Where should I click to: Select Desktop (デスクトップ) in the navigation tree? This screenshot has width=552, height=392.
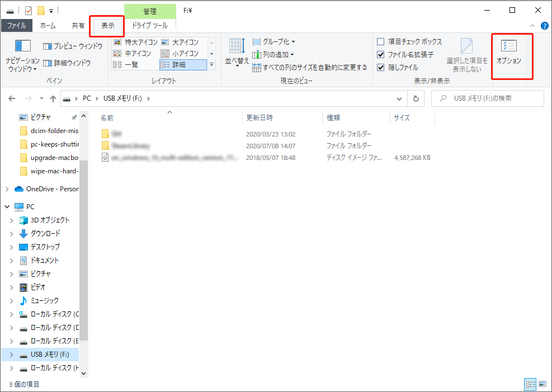click(x=39, y=247)
